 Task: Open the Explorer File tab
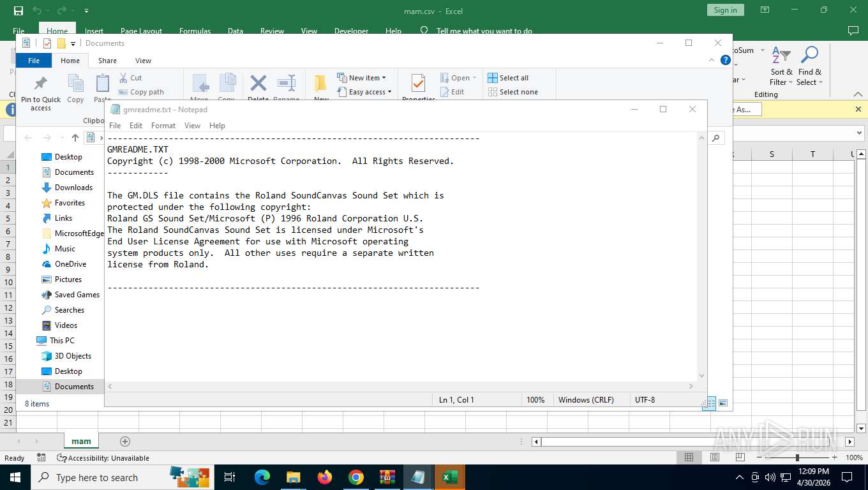tap(34, 61)
